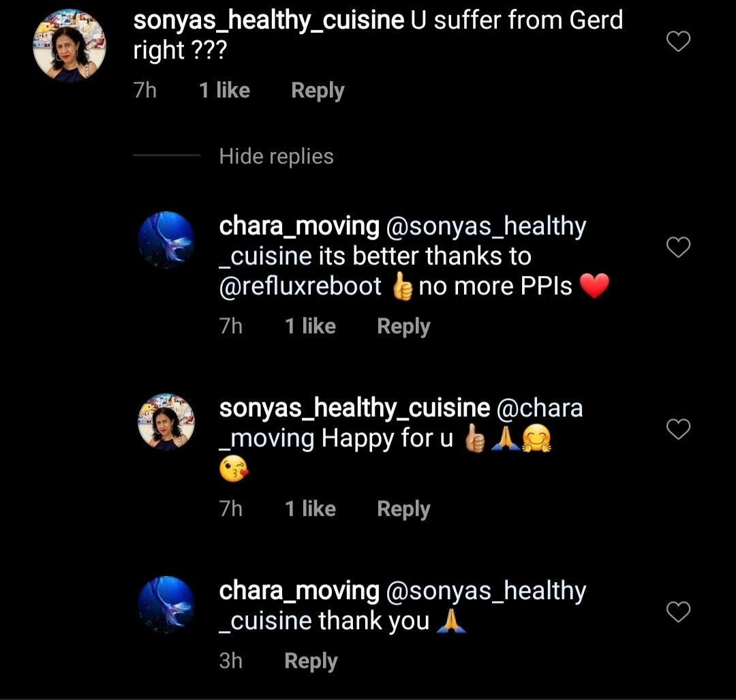Open @chara_moving mention in 'Happy for u' reply

pyautogui.click(x=401, y=423)
